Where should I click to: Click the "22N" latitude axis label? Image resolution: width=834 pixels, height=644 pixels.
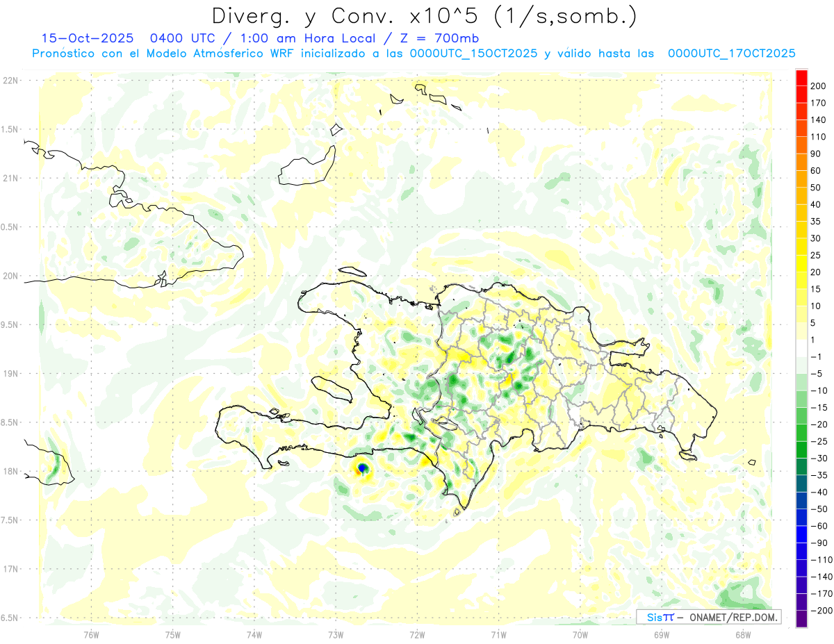point(10,81)
